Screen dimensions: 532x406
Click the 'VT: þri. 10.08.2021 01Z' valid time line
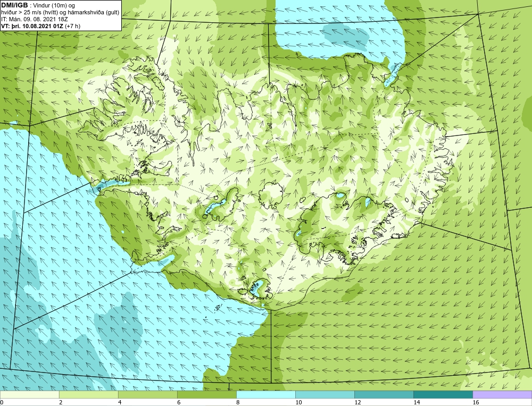point(41,26)
